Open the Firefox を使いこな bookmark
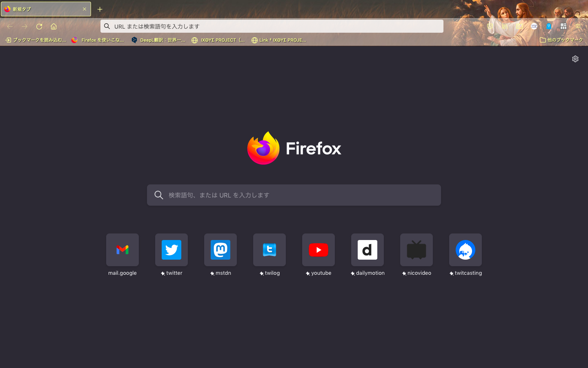This screenshot has width=588, height=368. click(98, 40)
